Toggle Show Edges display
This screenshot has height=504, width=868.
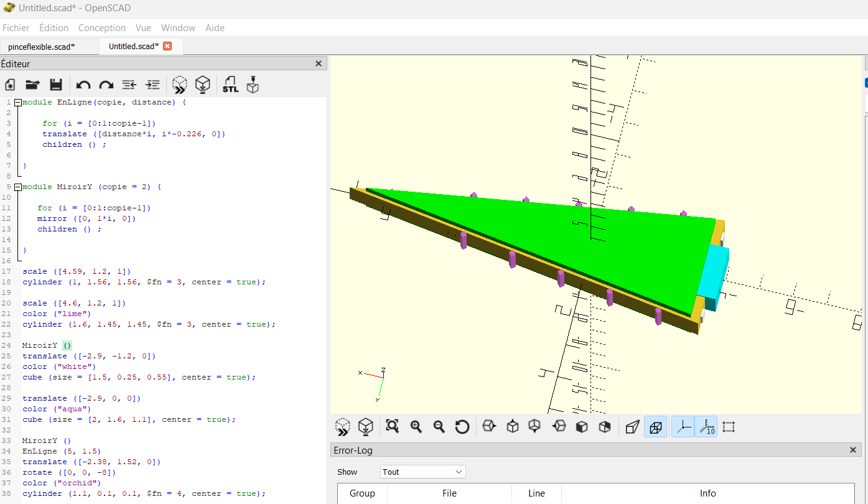coord(729,426)
